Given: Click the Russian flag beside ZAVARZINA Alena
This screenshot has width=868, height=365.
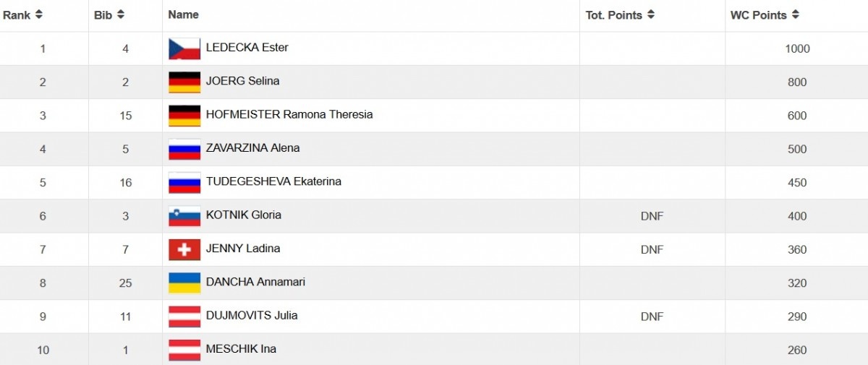Looking at the screenshot, I should tap(184, 149).
